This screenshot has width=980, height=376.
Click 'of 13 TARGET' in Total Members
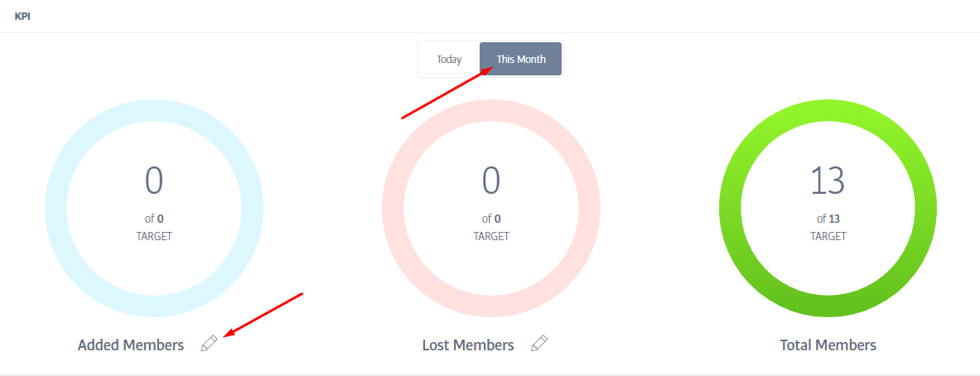pyautogui.click(x=828, y=228)
